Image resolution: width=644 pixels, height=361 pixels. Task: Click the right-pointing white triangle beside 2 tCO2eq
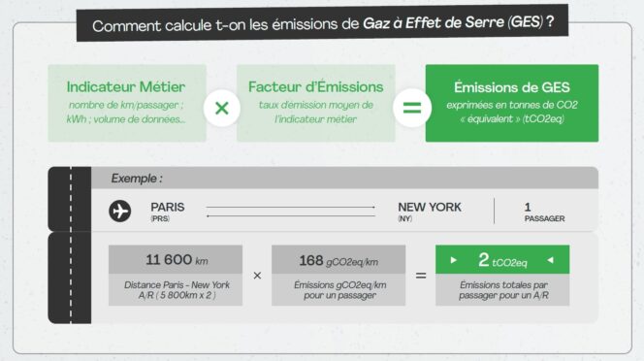[454, 260]
